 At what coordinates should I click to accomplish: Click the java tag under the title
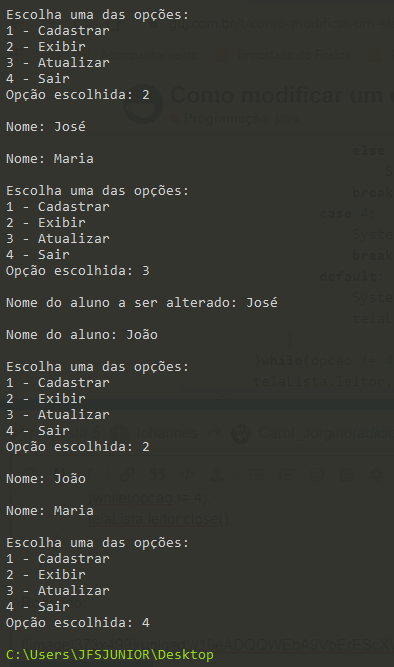click(287, 118)
